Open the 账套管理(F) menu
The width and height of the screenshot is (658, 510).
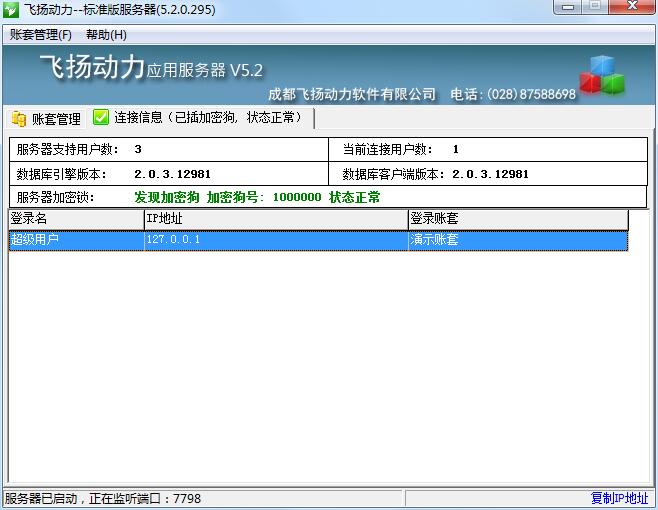click(x=41, y=34)
